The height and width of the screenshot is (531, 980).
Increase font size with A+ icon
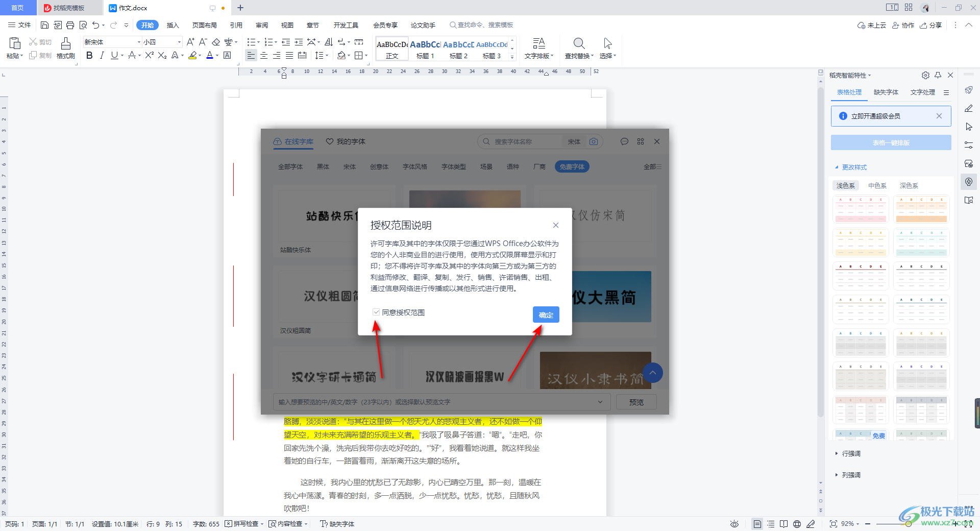[x=190, y=42]
